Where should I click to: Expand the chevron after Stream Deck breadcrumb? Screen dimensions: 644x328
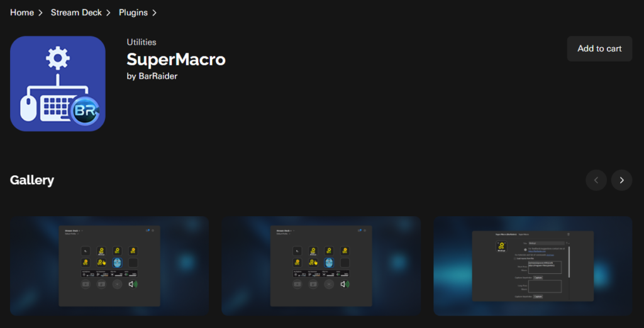pyautogui.click(x=108, y=13)
